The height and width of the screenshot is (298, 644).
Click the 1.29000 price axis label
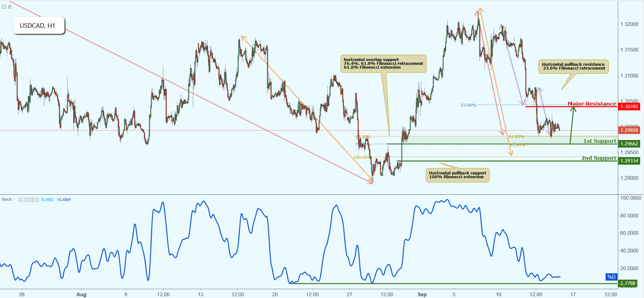630,178
